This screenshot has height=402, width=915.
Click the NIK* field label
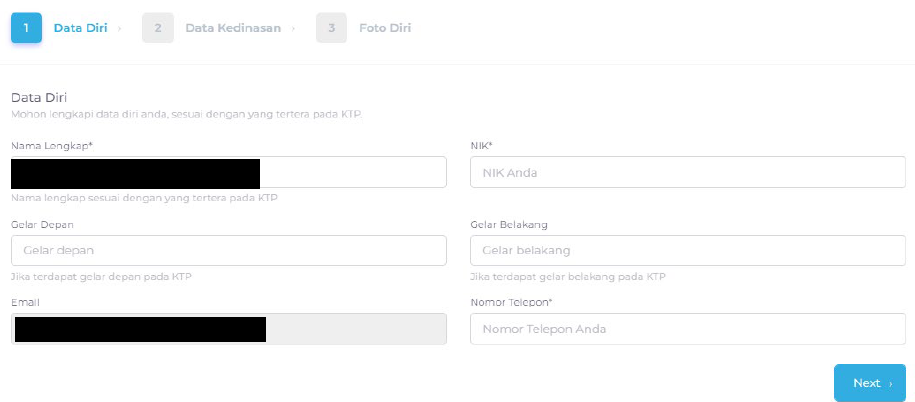tap(481, 146)
